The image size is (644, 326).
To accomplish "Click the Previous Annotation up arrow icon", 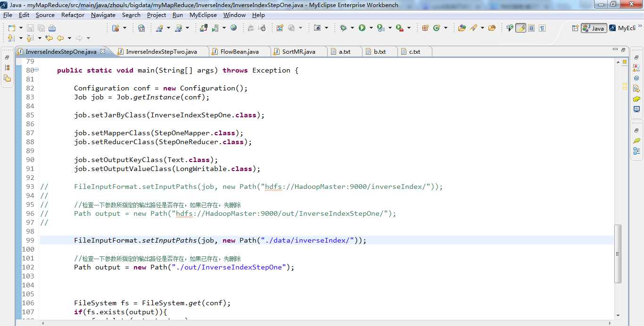I will [x=30, y=38].
